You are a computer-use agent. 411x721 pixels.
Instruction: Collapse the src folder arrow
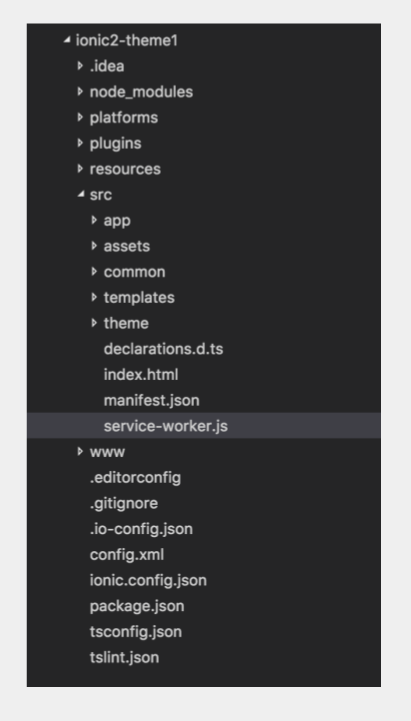pos(81,195)
